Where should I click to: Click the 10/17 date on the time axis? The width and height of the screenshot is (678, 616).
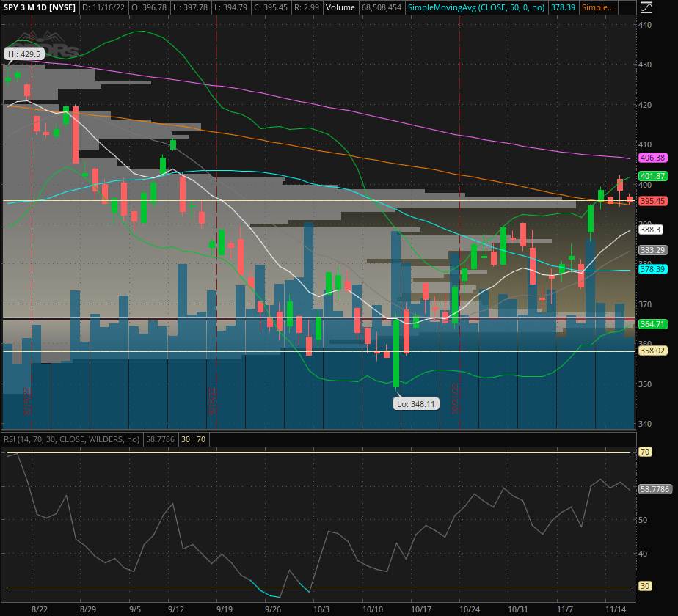pyautogui.click(x=421, y=609)
